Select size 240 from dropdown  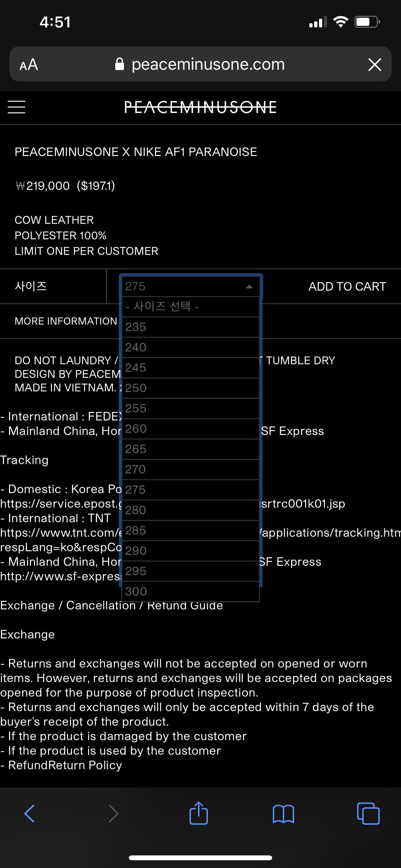(x=191, y=347)
